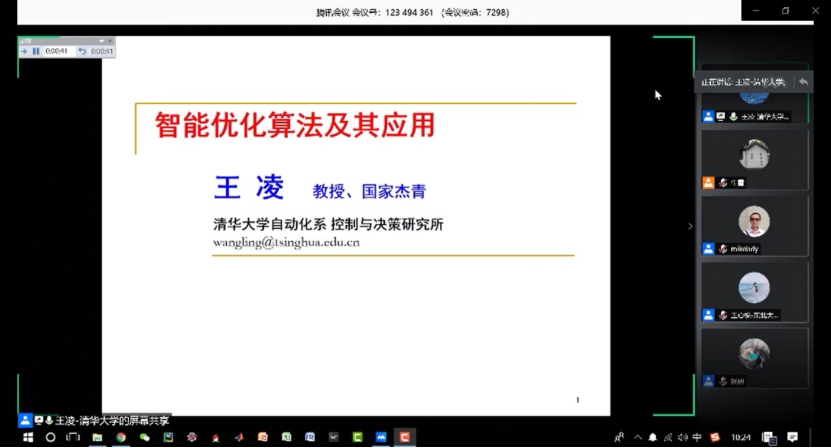Click the volume speaker icon in tray
831x448 pixels.
tap(682, 437)
